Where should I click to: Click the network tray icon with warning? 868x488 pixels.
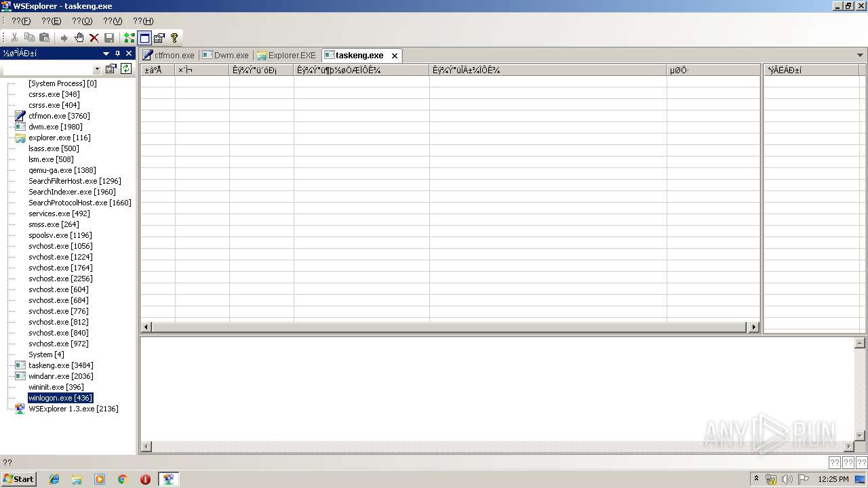771,479
